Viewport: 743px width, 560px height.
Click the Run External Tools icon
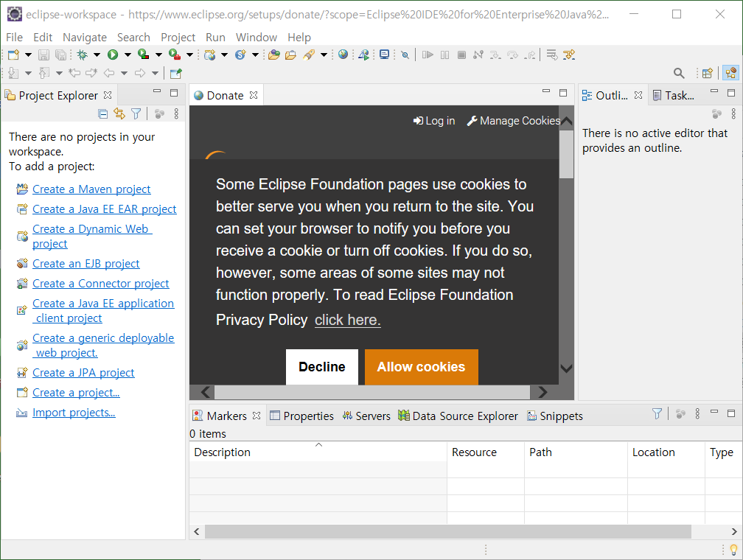tap(175, 55)
